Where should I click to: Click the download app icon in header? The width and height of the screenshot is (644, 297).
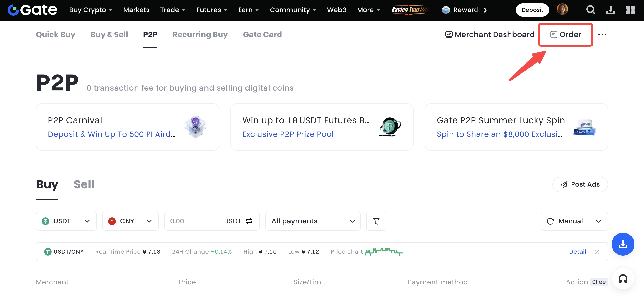tap(610, 10)
